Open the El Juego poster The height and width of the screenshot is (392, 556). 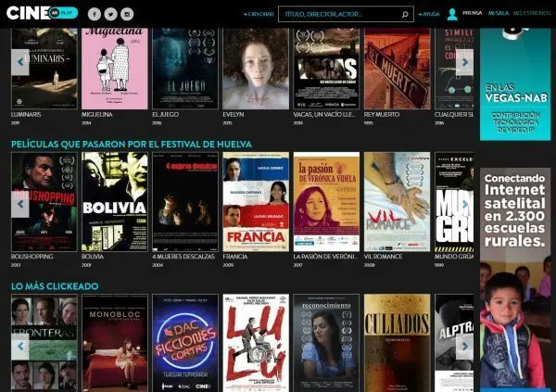coord(185,69)
